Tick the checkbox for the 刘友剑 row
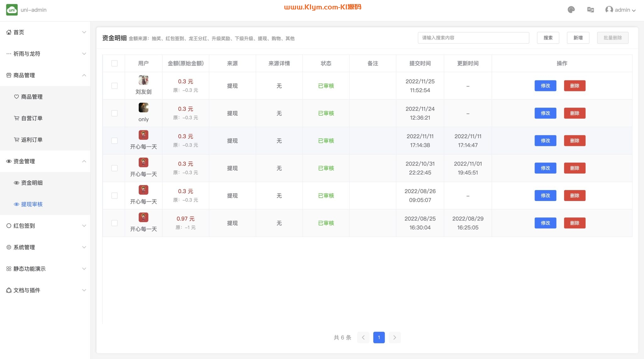Image resolution: width=644 pixels, height=359 pixels. point(114,86)
